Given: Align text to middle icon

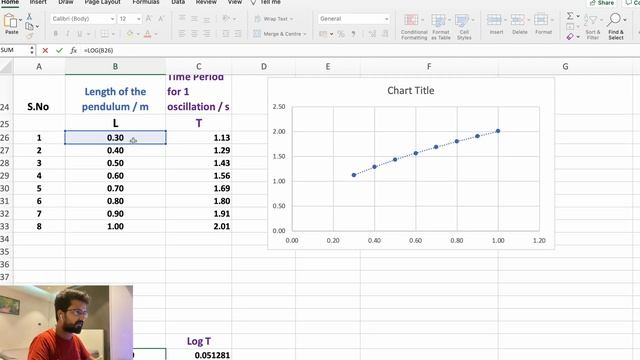Looking at the screenshot, I should coord(194,19).
